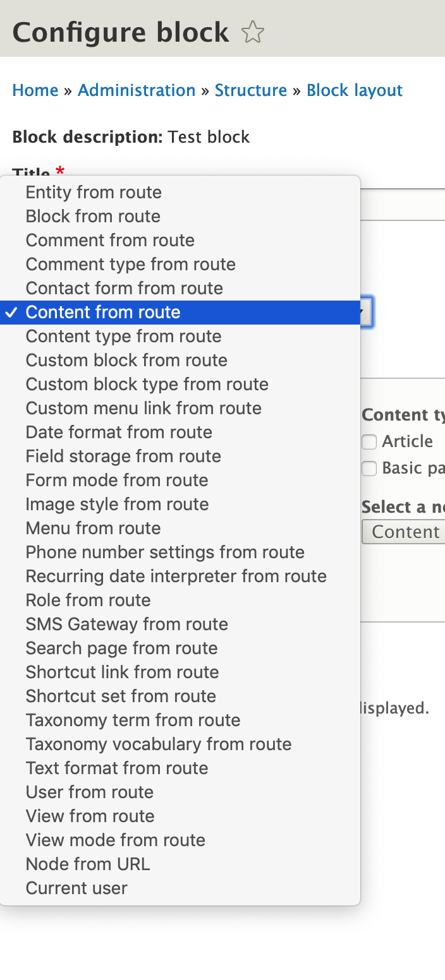Open the Administration breadcrumb link
This screenshot has height=980, width=445.
click(x=137, y=90)
